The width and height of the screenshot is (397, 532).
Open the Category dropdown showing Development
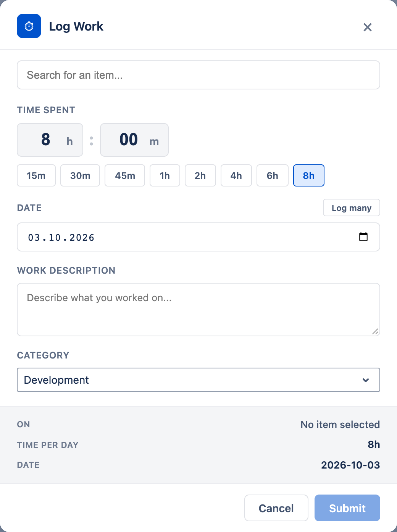198,380
